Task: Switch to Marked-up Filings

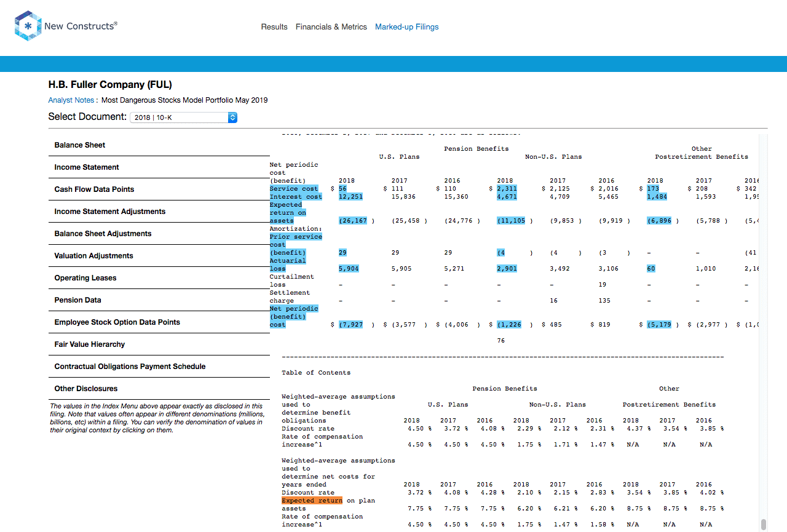Action: tap(407, 27)
